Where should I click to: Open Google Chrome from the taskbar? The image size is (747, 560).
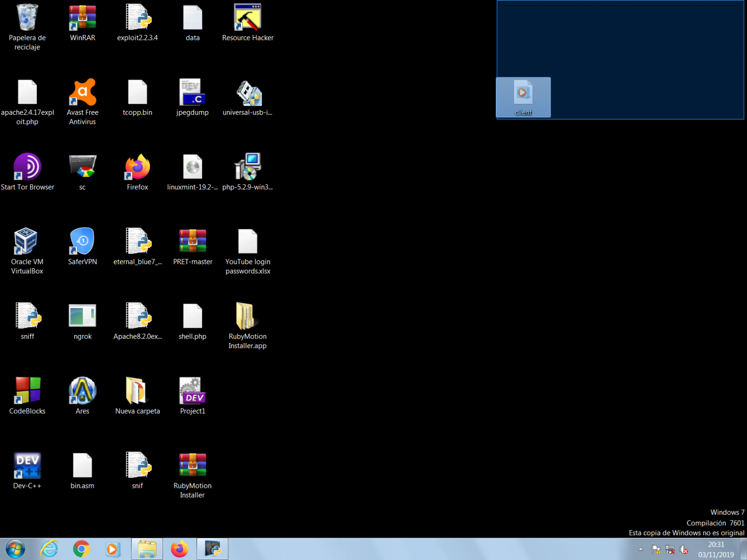click(x=81, y=549)
